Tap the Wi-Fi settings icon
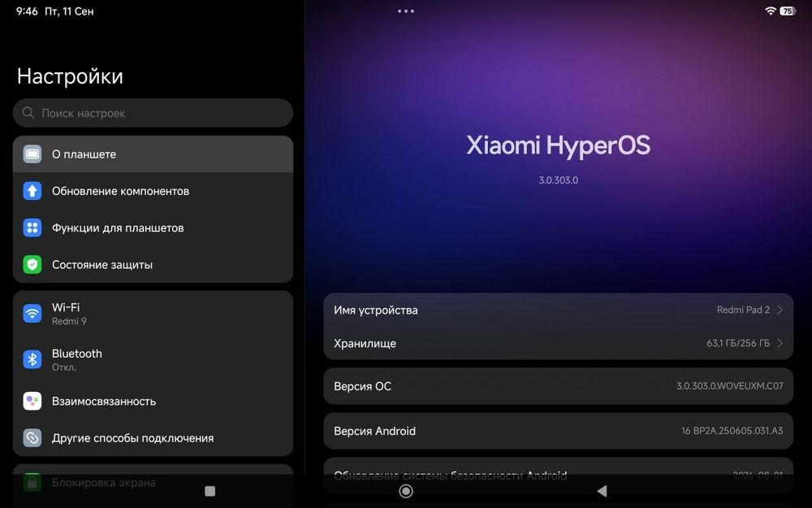 click(x=32, y=313)
